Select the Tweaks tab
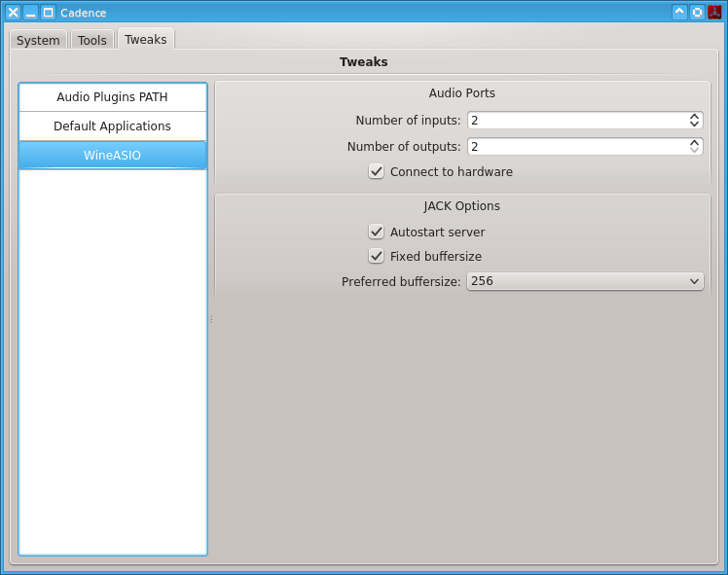 146,39
